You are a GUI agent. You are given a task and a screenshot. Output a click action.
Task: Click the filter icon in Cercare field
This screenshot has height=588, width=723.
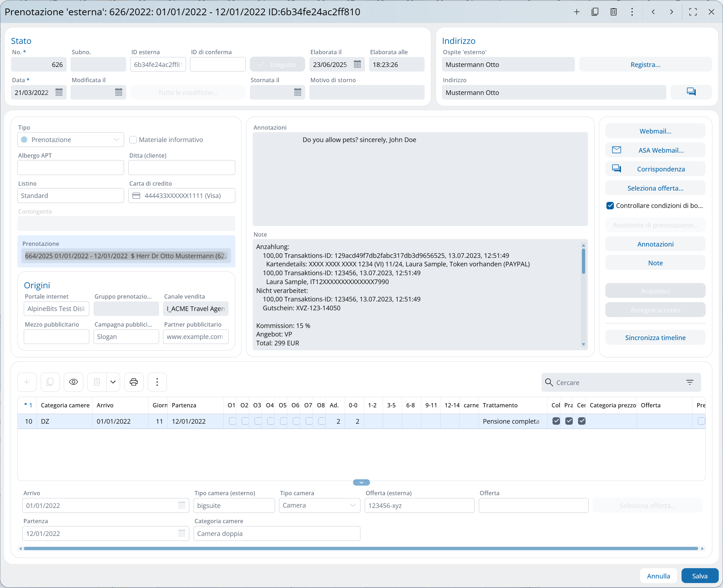tap(689, 383)
